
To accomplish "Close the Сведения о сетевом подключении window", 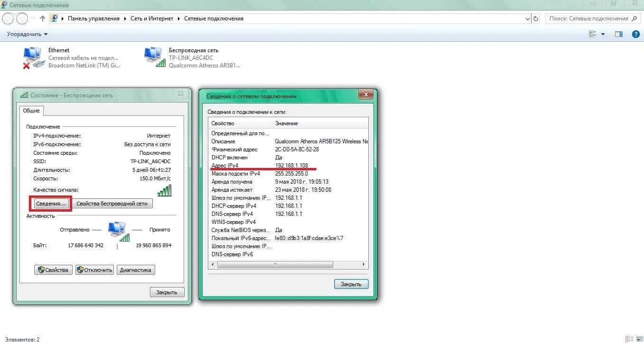I will click(365, 95).
